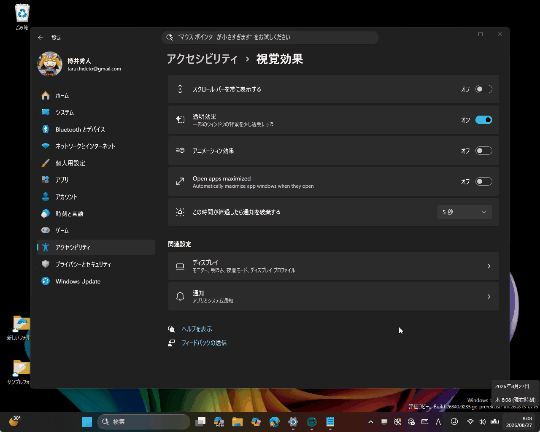Open the ヘルプを表示 help link
This screenshot has width=540, height=432.
coord(197,329)
